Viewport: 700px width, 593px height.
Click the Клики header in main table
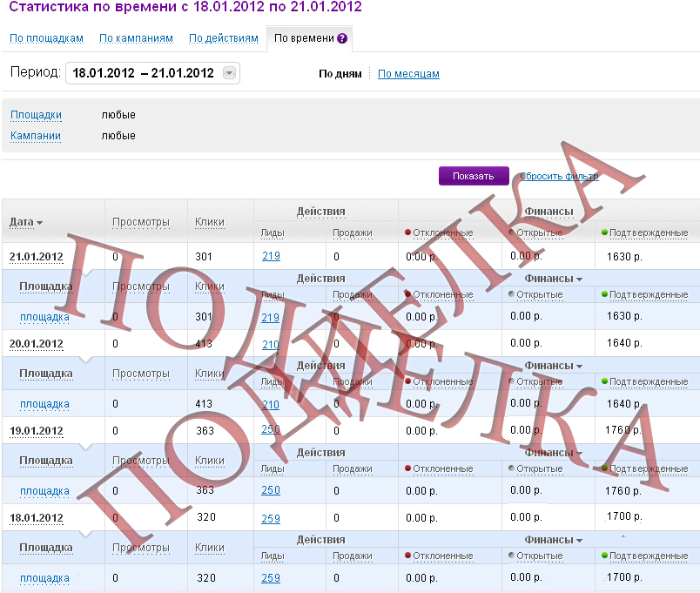coord(209,222)
